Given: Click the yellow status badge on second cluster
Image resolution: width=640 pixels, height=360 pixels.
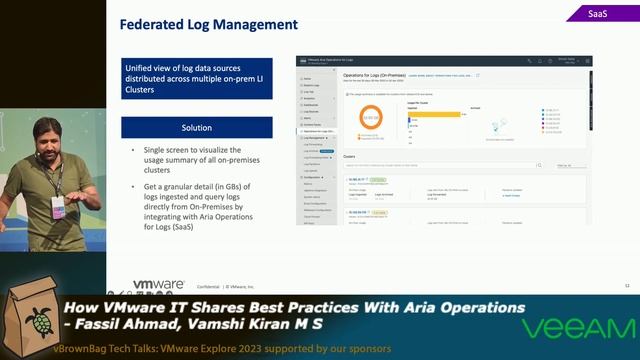Looking at the screenshot, I should (x=379, y=213).
